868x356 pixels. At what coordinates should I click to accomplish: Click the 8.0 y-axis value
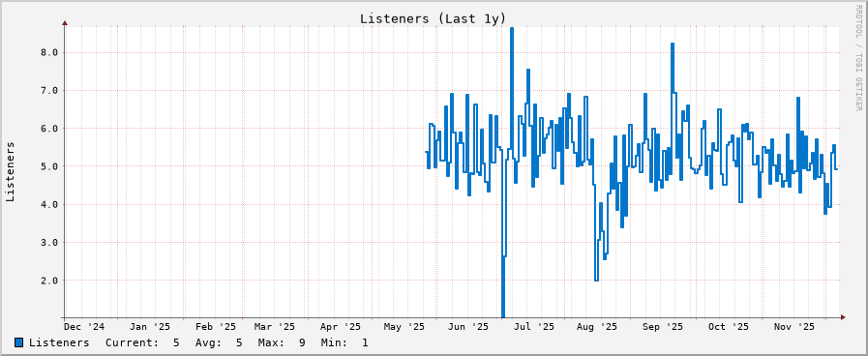[48, 52]
